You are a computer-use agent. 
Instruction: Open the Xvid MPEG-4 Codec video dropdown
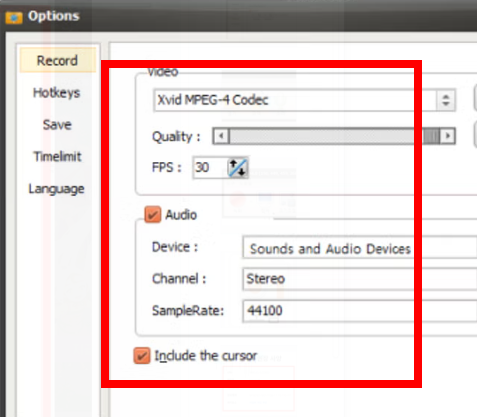[x=304, y=100]
